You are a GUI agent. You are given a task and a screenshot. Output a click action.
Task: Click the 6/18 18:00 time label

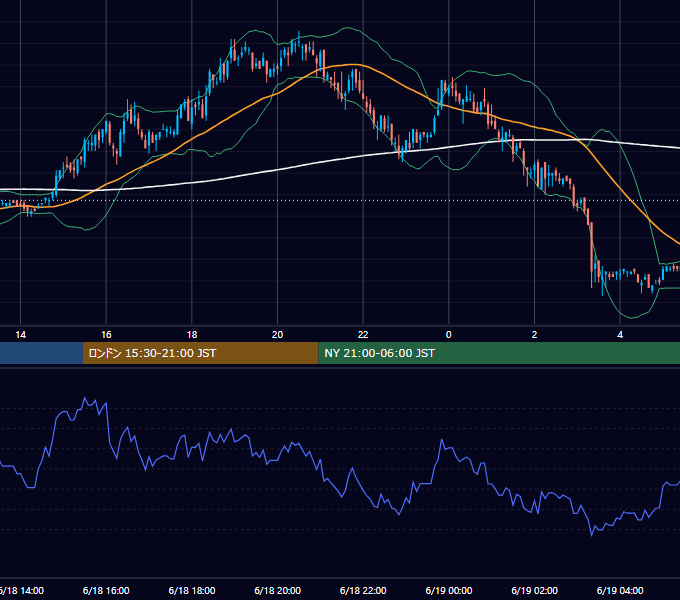pyautogui.click(x=192, y=590)
